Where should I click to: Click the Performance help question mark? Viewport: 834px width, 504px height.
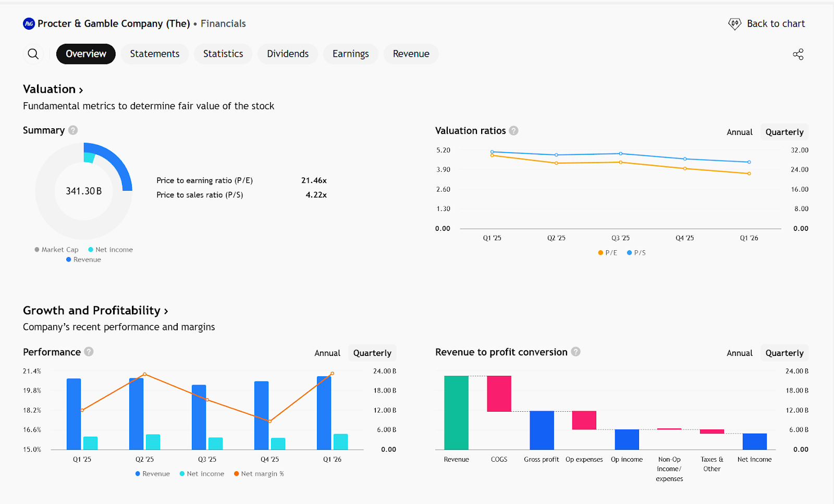[x=89, y=352]
